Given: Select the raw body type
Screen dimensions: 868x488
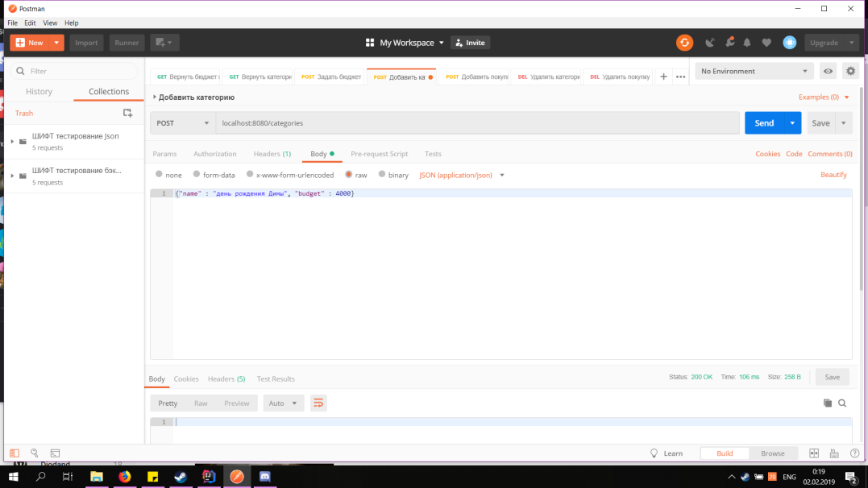Looking at the screenshot, I should click(x=349, y=174).
